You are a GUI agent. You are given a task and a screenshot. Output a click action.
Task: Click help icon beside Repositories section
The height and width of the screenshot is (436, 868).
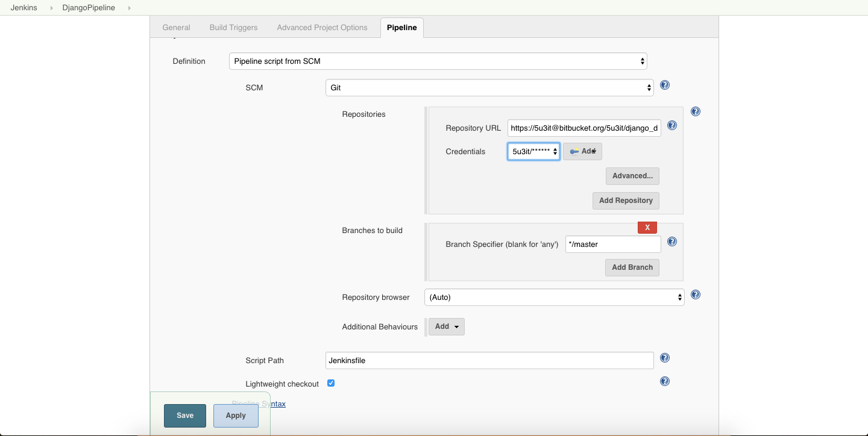coord(695,112)
